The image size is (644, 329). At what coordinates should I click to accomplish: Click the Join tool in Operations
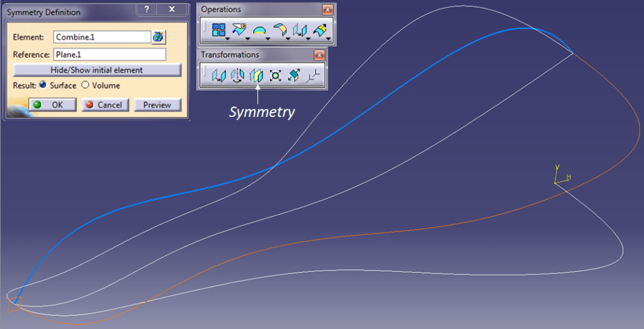point(218,30)
